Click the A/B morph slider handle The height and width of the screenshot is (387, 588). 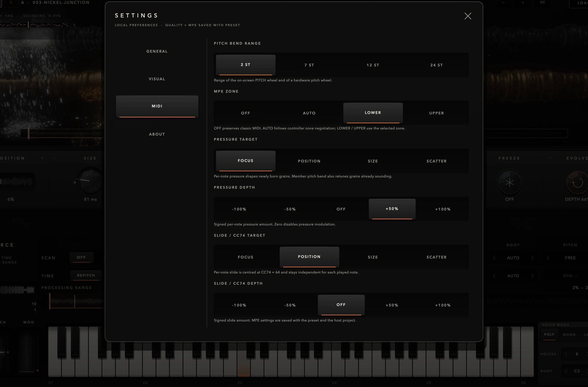coord(28,25)
